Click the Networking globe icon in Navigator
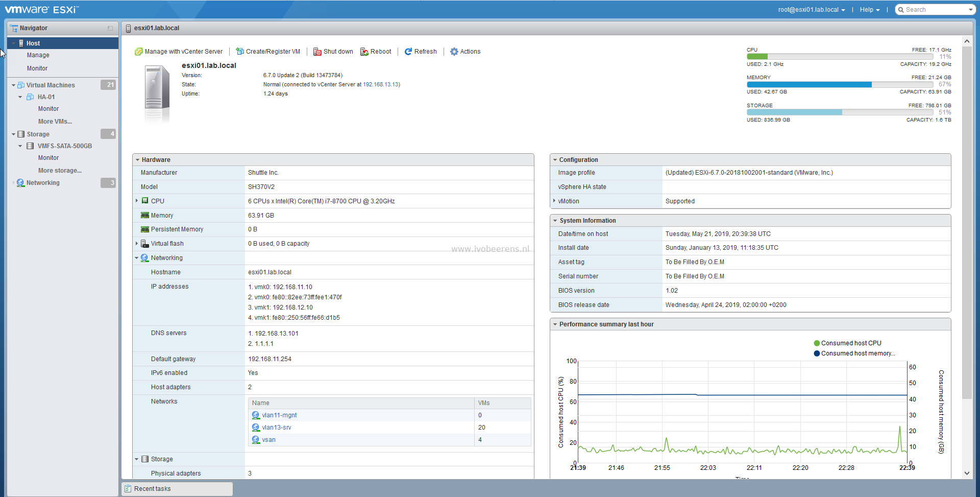The image size is (980, 497). 20,183
